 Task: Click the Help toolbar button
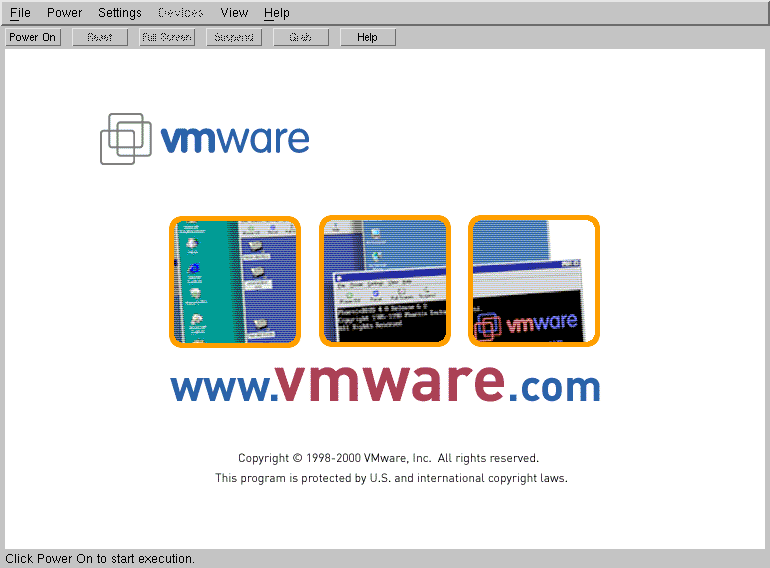(x=367, y=37)
